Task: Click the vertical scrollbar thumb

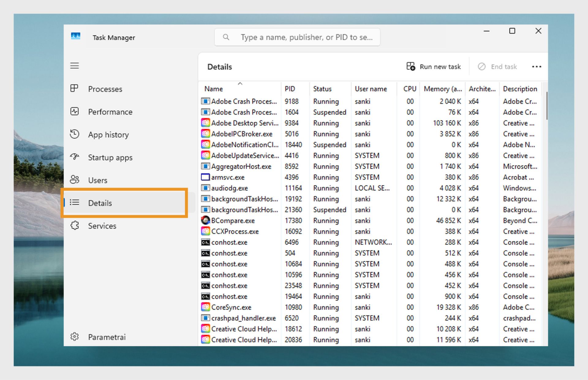Action: tap(547, 106)
